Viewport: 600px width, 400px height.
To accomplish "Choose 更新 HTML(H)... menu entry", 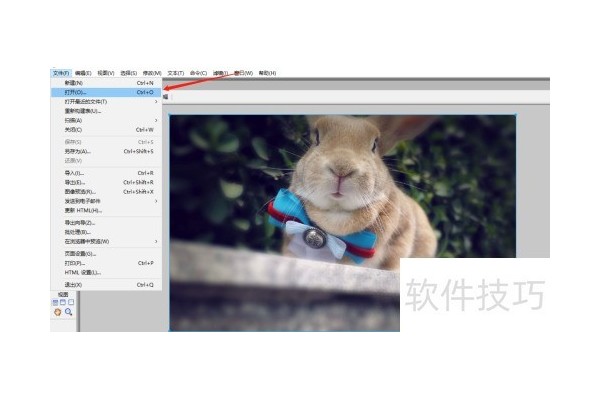I will click(106, 211).
